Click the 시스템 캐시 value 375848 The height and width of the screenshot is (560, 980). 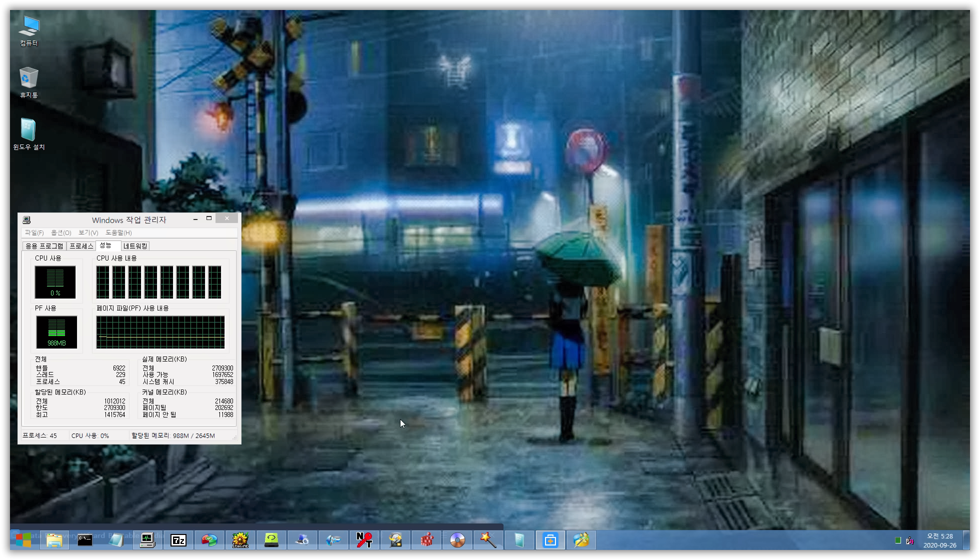click(x=224, y=381)
